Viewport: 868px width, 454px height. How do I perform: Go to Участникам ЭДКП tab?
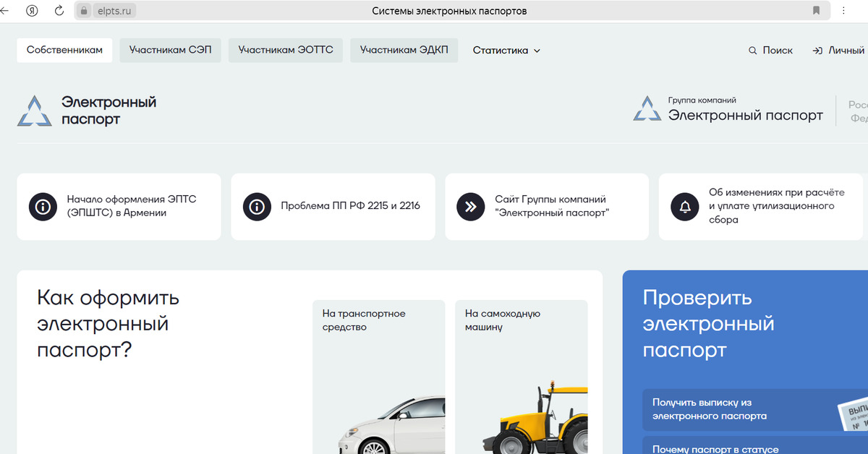pos(404,51)
